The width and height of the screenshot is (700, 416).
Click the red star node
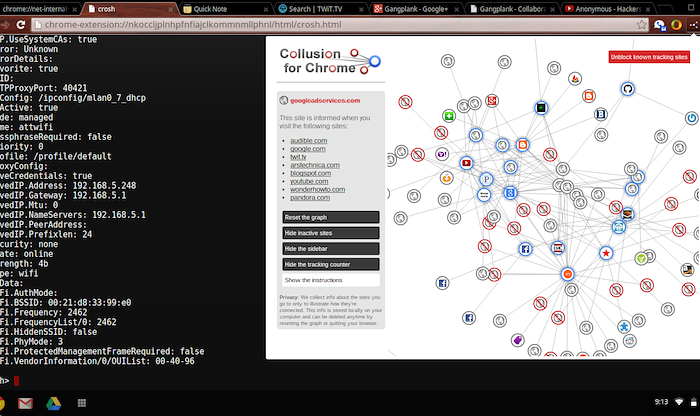coord(606,253)
